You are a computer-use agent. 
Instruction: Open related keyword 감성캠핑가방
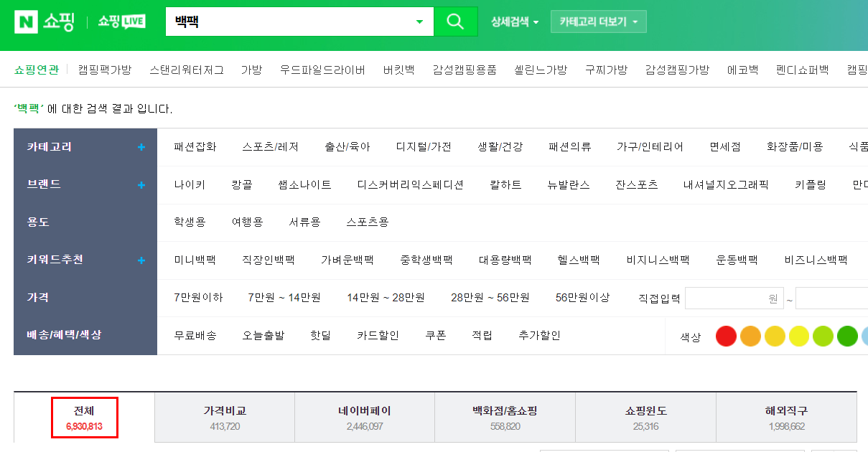[x=677, y=70]
